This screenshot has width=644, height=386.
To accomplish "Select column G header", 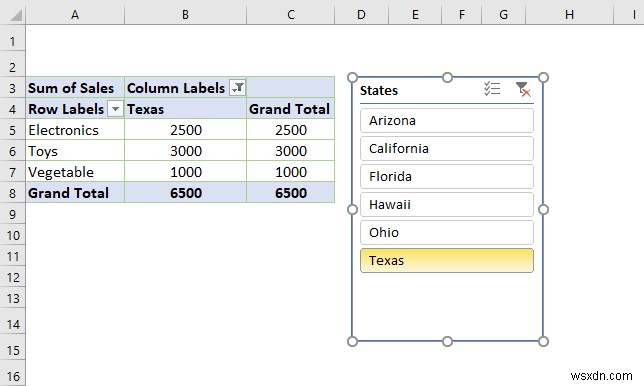I will [x=504, y=15].
